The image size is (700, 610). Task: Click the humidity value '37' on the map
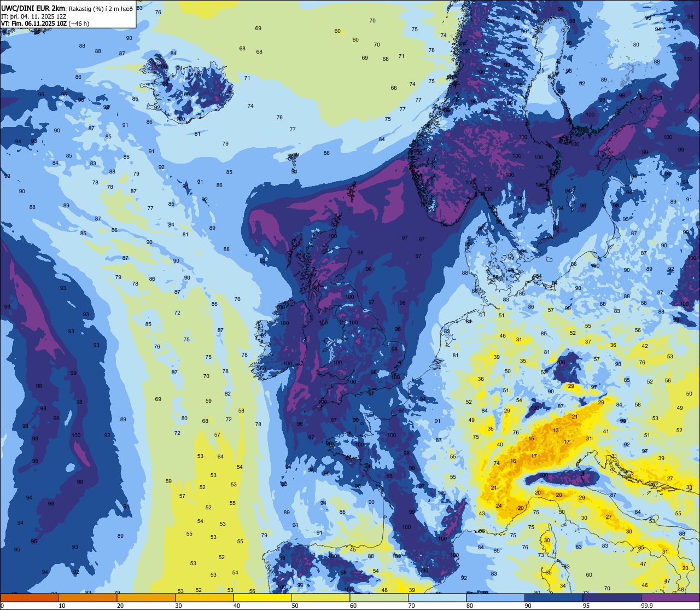click(x=588, y=342)
